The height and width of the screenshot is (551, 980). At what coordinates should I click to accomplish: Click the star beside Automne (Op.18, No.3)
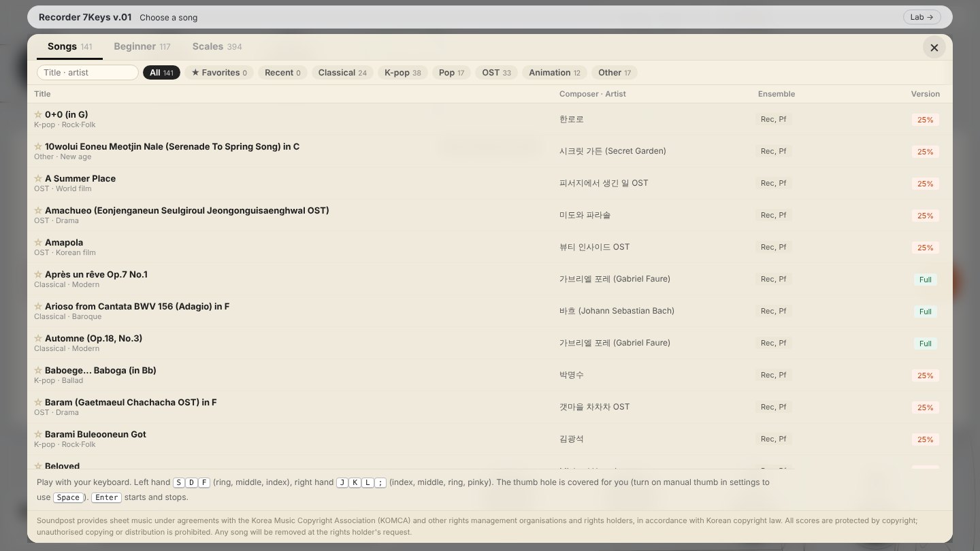pyautogui.click(x=38, y=338)
